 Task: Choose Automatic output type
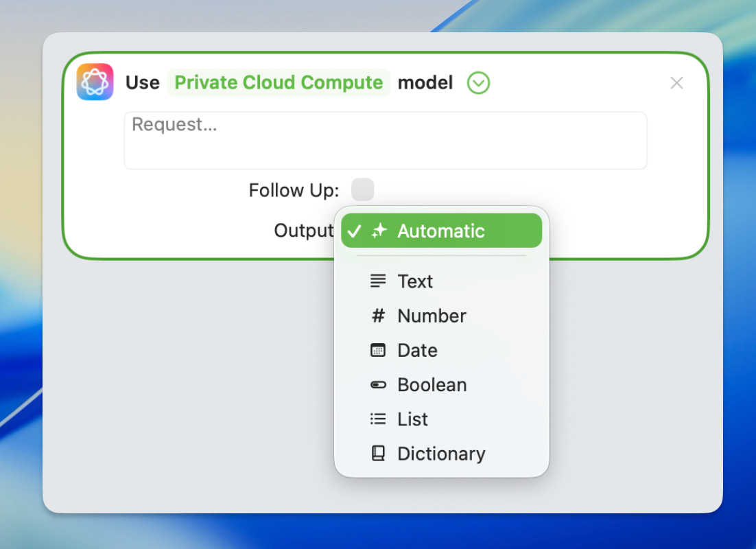pyautogui.click(x=441, y=231)
